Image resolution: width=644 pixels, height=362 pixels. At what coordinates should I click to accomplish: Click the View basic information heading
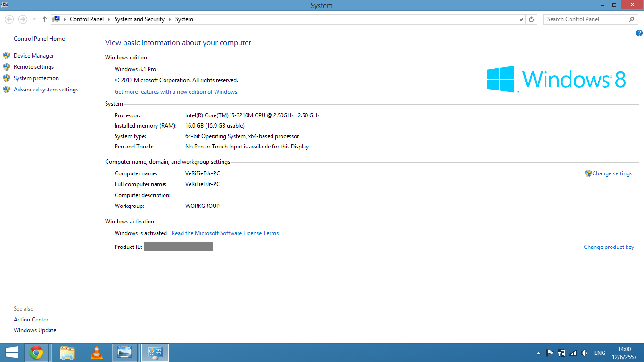tap(178, 43)
